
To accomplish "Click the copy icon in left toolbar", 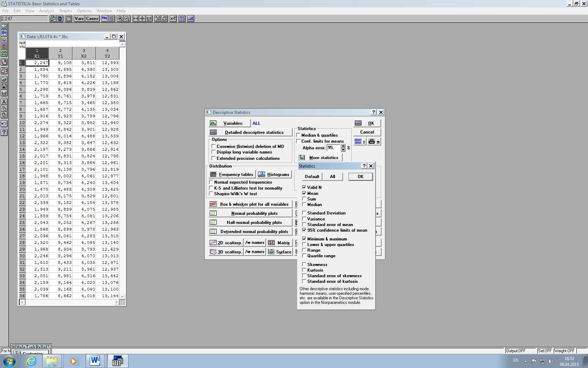I will point(4,108).
